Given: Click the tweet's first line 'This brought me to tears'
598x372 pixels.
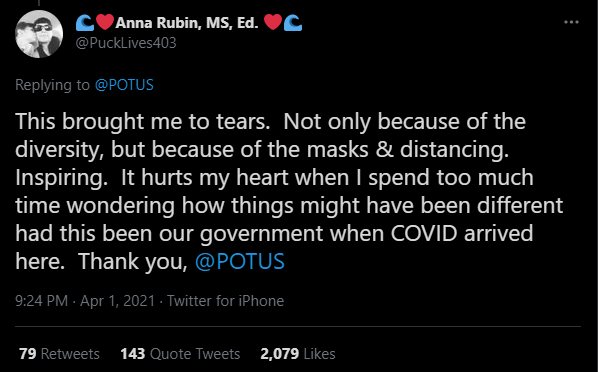Looking at the screenshot, I should pyautogui.click(x=142, y=121).
